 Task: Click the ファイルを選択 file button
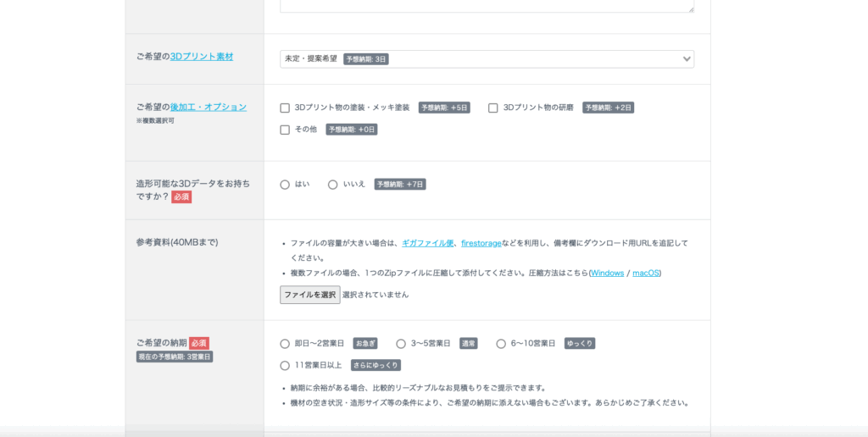(310, 295)
